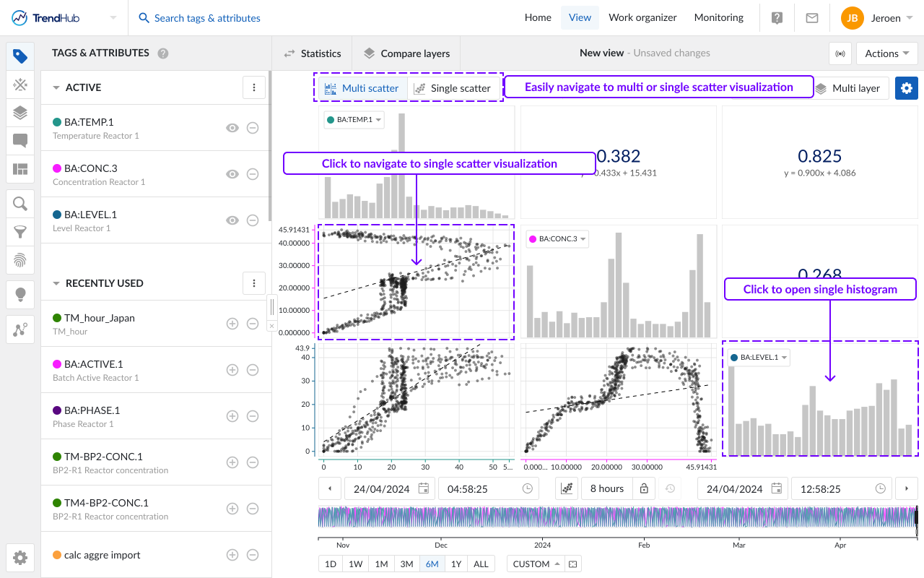Open the mail inbox icon
Viewport: 924px width, 578px height.
tap(812, 18)
